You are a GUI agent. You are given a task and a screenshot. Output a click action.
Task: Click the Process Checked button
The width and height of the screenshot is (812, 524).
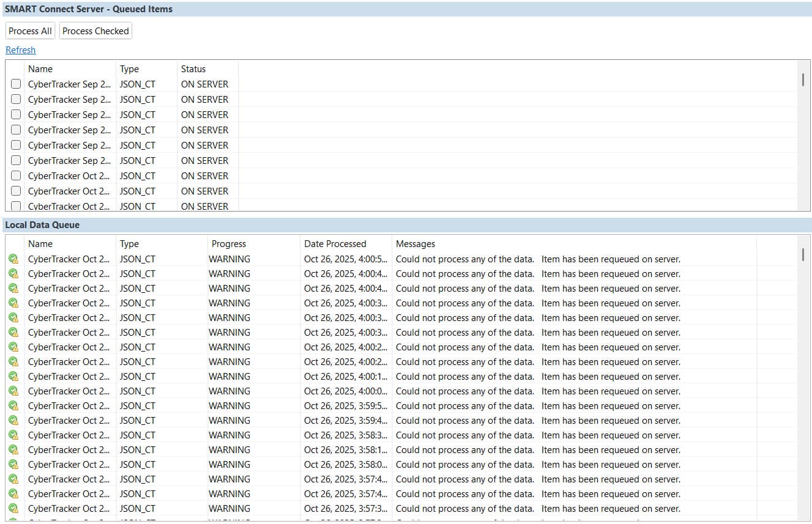[x=95, y=31]
